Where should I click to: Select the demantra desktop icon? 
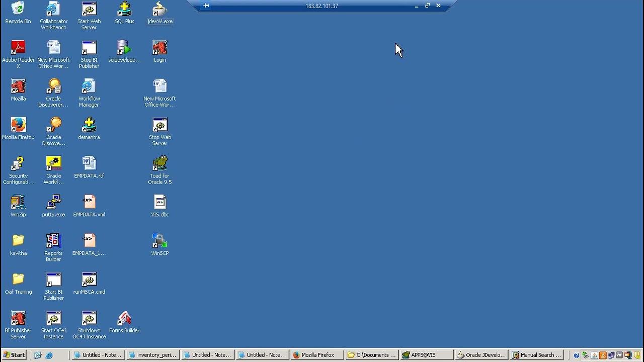pos(89,129)
